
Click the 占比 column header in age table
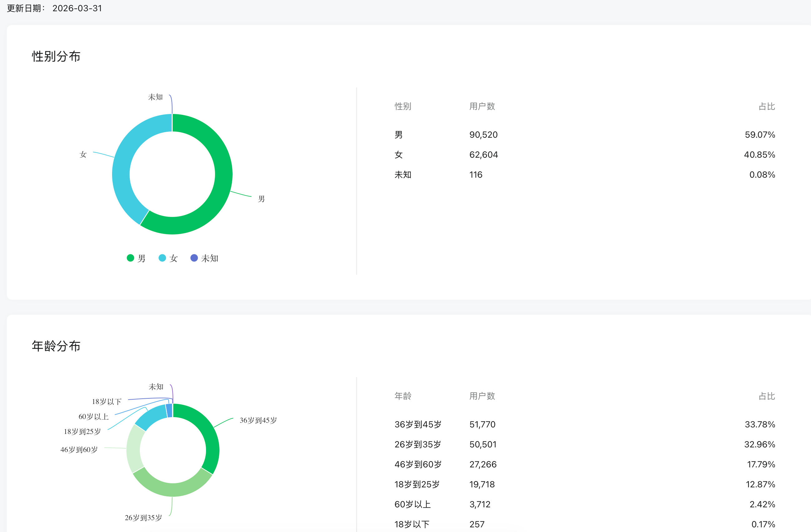pyautogui.click(x=766, y=396)
